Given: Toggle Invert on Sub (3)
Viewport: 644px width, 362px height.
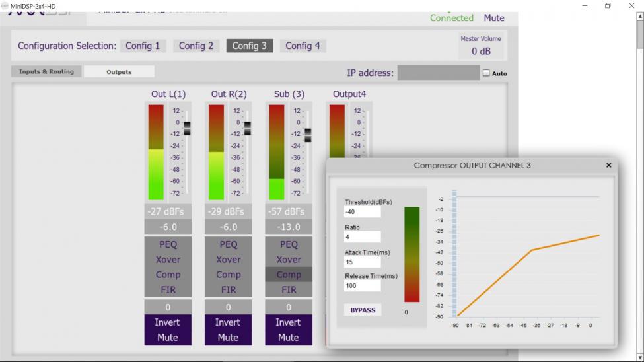Looking at the screenshot, I should (289, 322).
